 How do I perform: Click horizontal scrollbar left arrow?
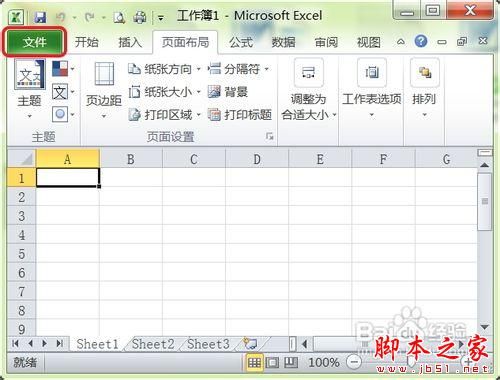click(x=304, y=344)
